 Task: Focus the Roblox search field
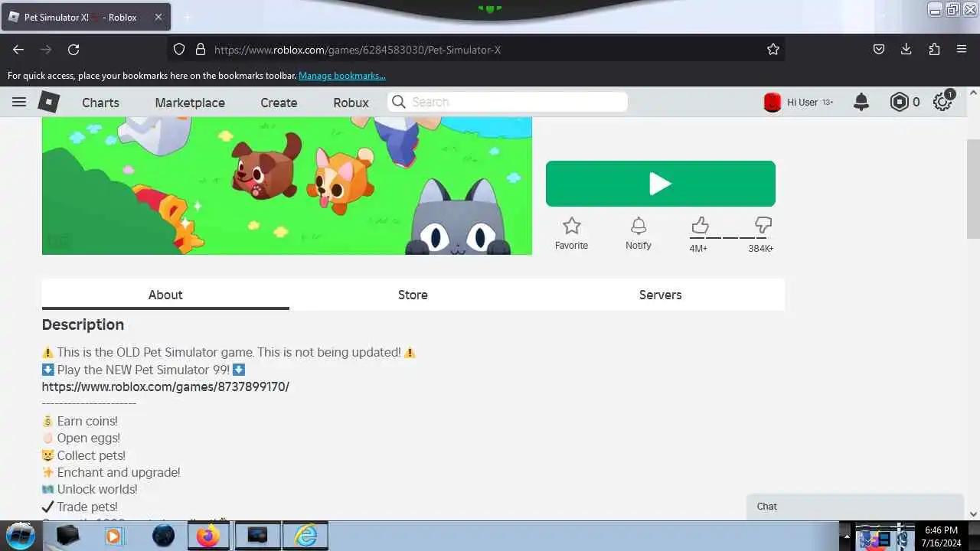pyautogui.click(x=507, y=102)
